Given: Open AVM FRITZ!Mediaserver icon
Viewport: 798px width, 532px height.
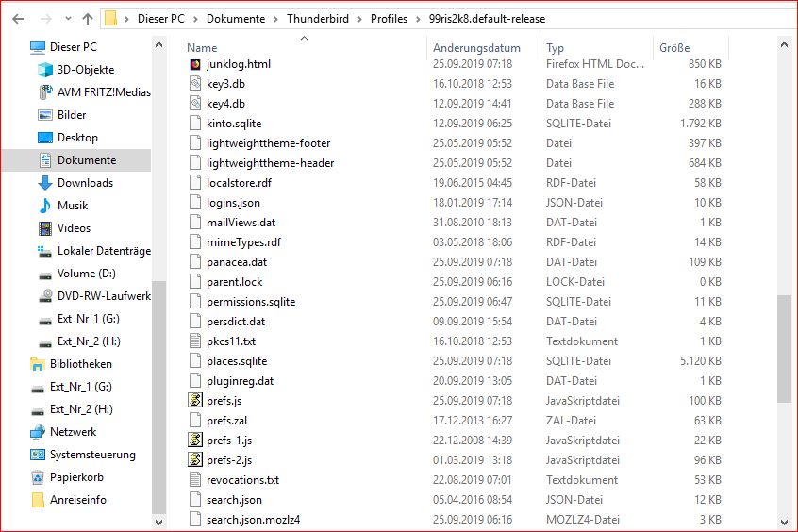Looking at the screenshot, I should coord(45,92).
